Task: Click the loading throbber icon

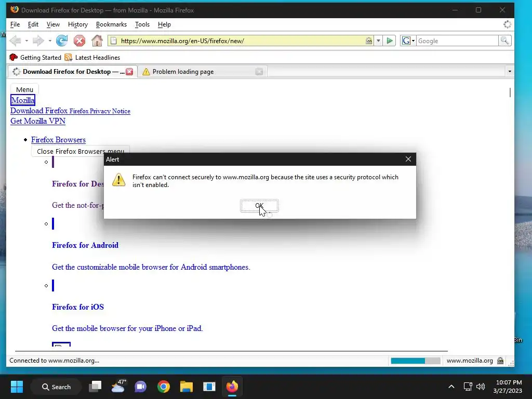Action: pyautogui.click(x=507, y=24)
